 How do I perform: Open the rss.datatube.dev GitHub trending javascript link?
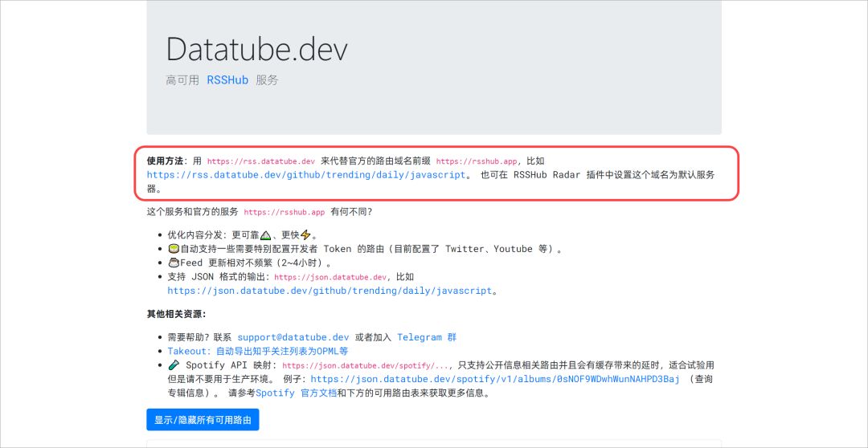click(306, 175)
